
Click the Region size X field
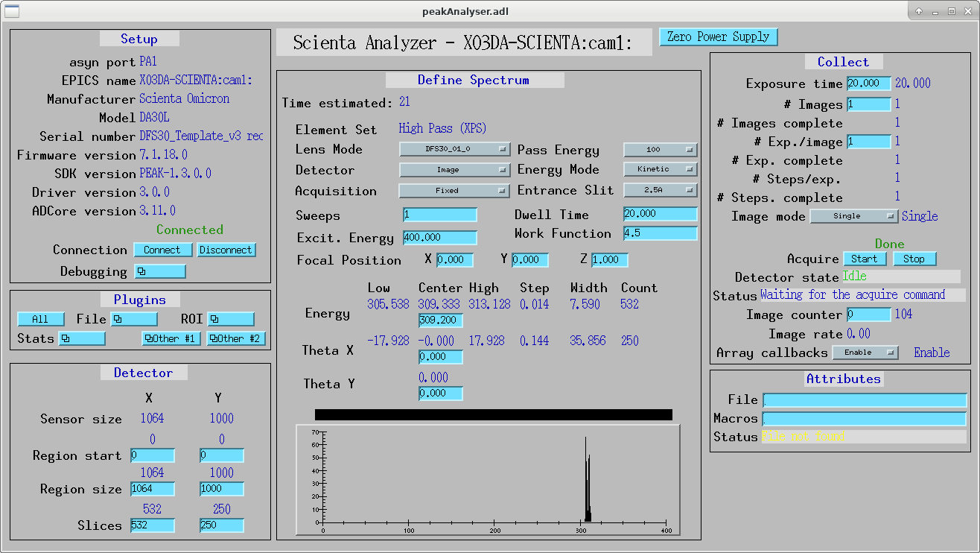(153, 489)
